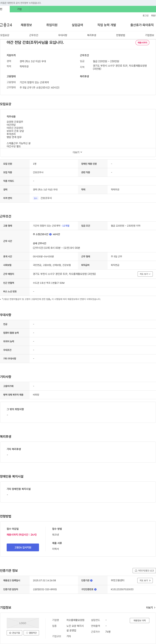The height and width of the screenshot is (644, 156).
Task: Expand 지도 보기 for 근무 예정지
Action: tap(145, 274)
